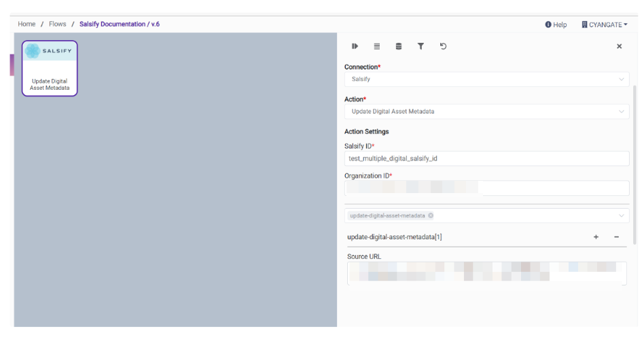This screenshot has width=644, height=344.
Task: Open Salsify Documentation / v.6 breadcrumb
Action: click(120, 24)
